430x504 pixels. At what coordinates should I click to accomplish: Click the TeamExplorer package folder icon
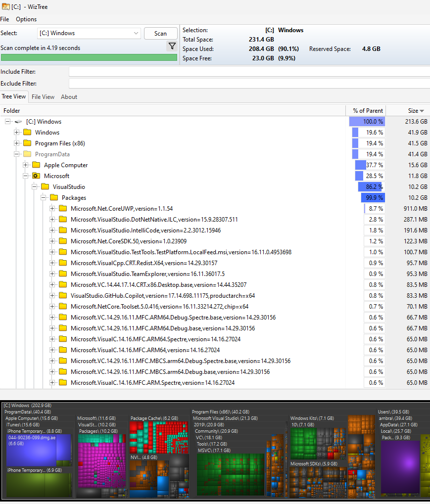click(x=63, y=274)
